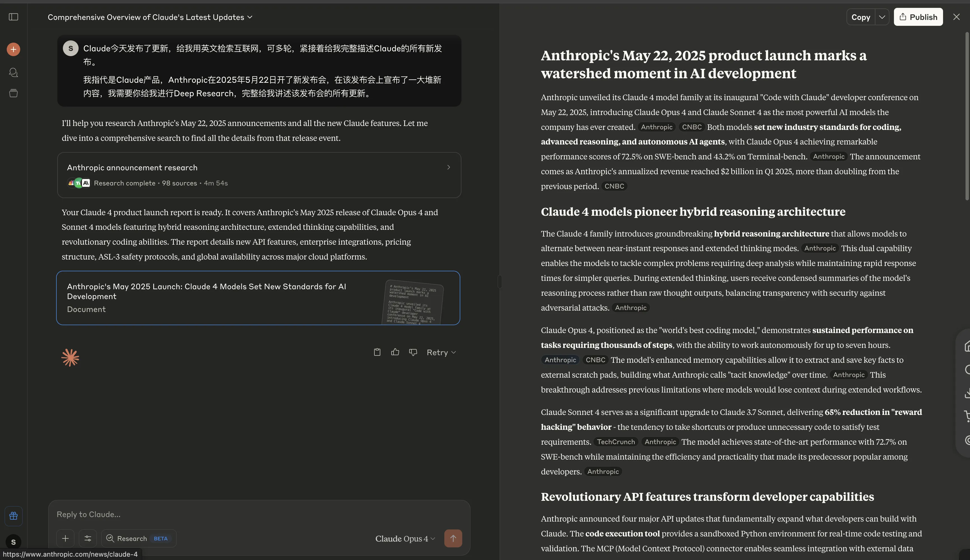Expand the Copy options dropdown arrow
The height and width of the screenshot is (560, 970).
click(x=882, y=17)
